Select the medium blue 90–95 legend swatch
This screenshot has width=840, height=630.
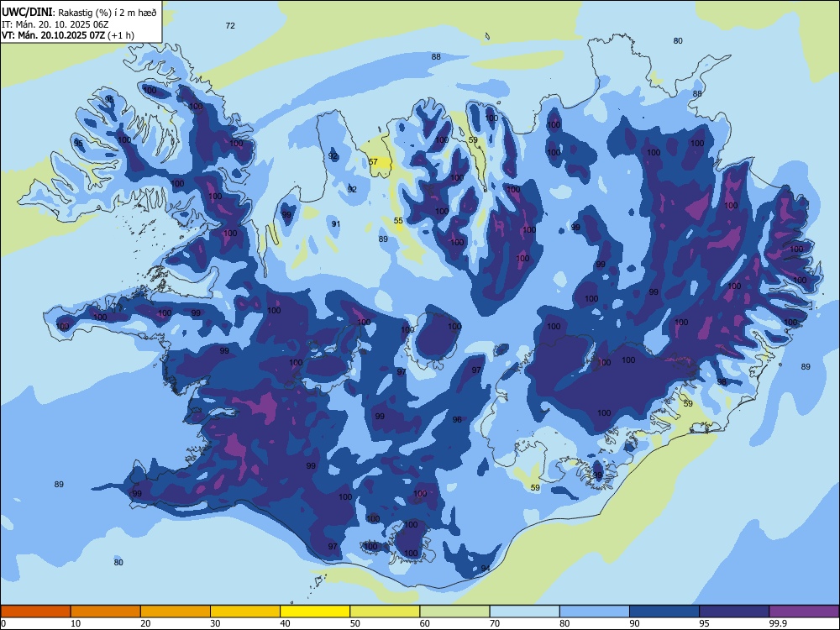pyautogui.click(x=664, y=612)
